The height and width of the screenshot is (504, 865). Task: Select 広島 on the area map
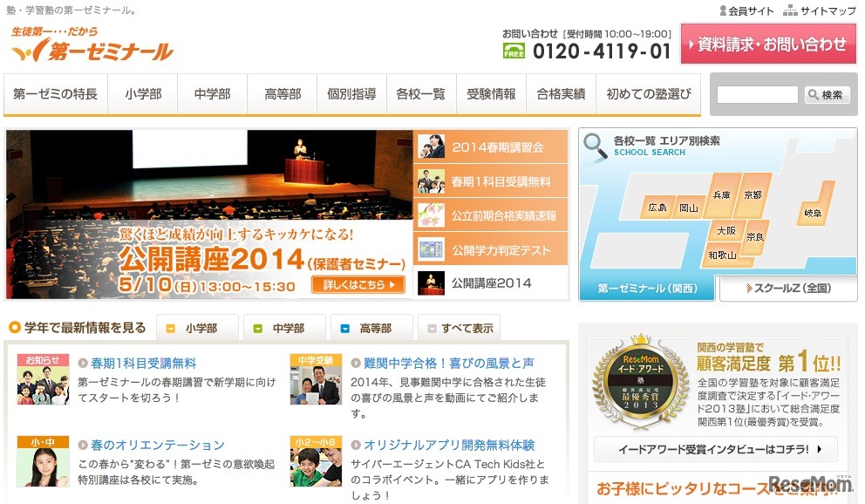pos(657,208)
